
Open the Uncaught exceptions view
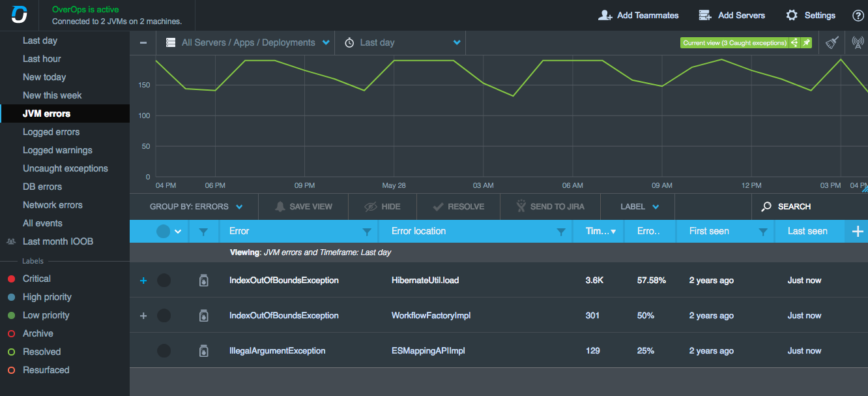[x=65, y=168]
